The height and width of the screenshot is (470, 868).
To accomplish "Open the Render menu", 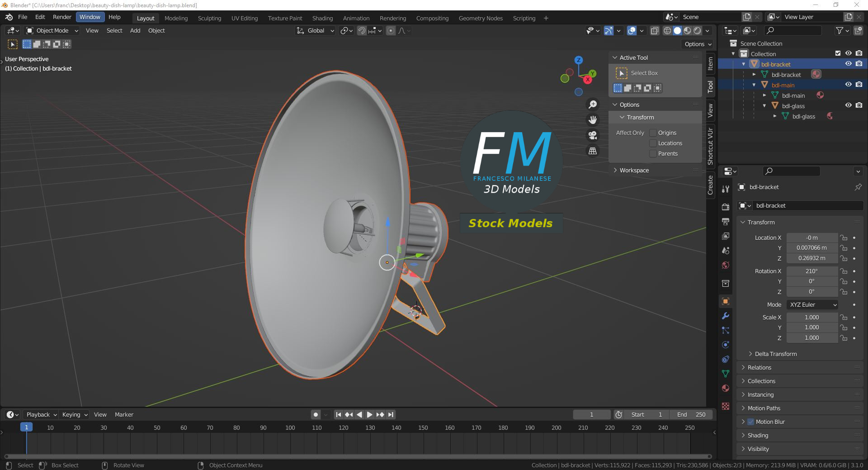I will coord(62,17).
